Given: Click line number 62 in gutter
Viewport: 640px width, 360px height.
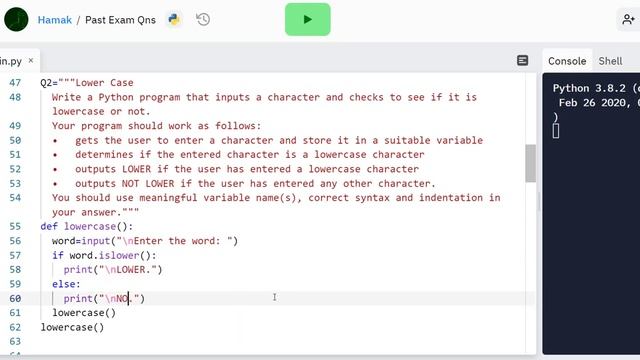Looking at the screenshot, I should (15, 327).
